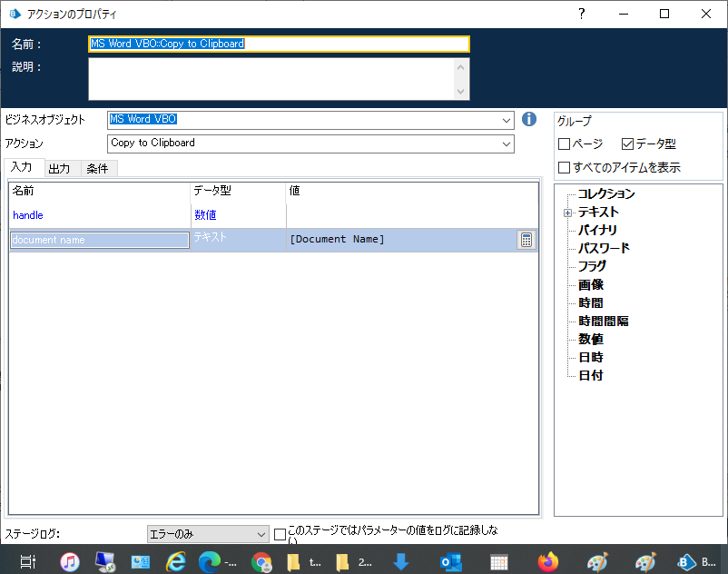Select 数値 in the data type tree
Screen dimensions: 728x574
click(590, 339)
